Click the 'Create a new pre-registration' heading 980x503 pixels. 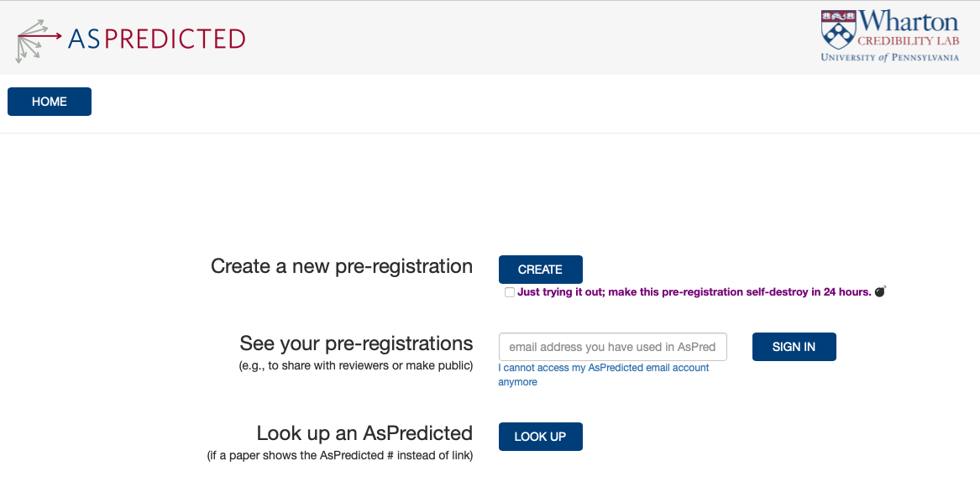tap(342, 267)
